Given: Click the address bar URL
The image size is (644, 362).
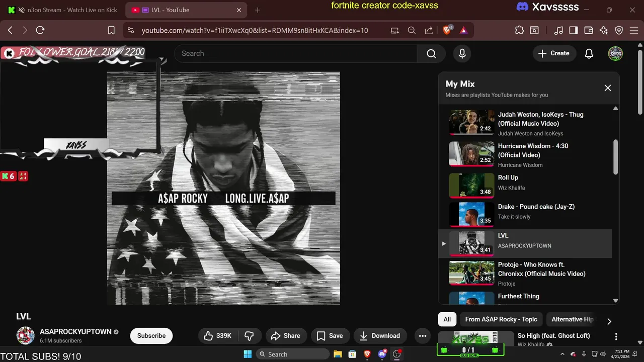Looking at the screenshot, I should coord(255,30).
